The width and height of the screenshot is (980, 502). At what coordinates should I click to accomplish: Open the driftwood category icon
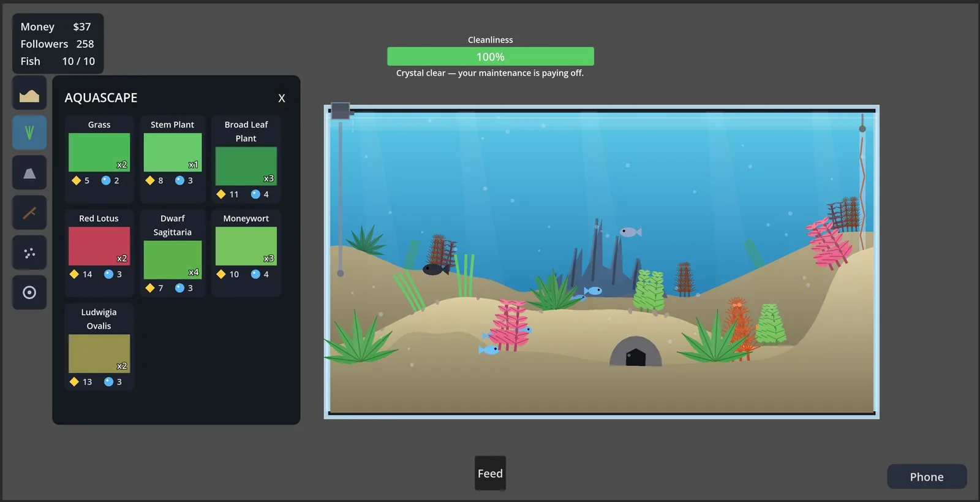click(x=29, y=213)
